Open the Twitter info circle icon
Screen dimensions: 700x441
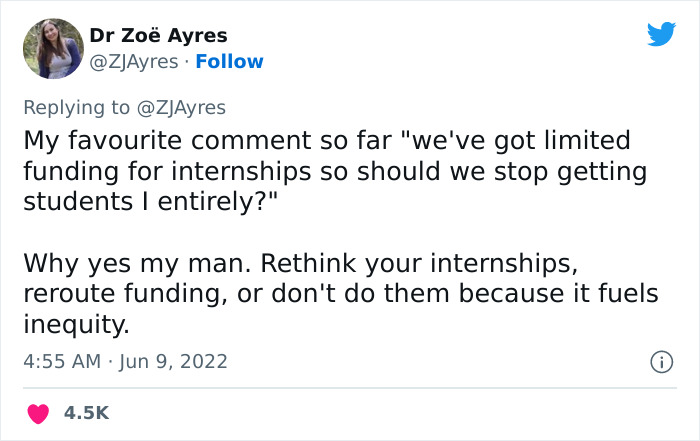click(x=660, y=361)
